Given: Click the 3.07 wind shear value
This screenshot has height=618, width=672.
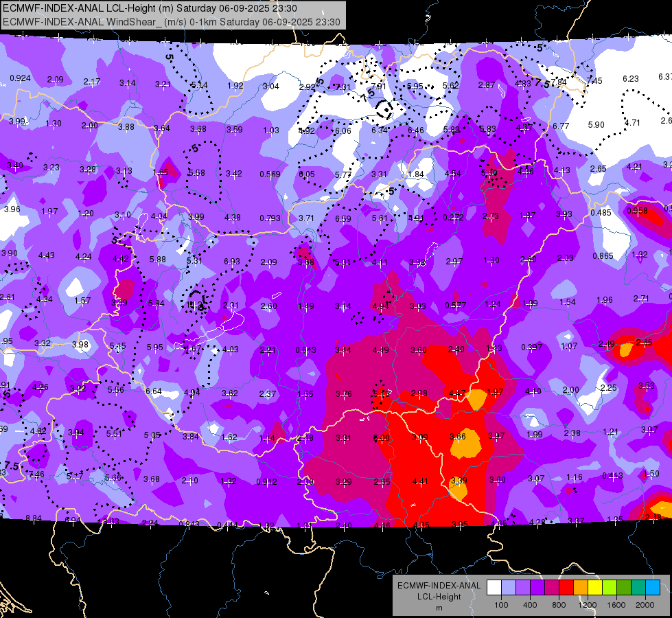Looking at the screenshot, I should click(536, 478).
